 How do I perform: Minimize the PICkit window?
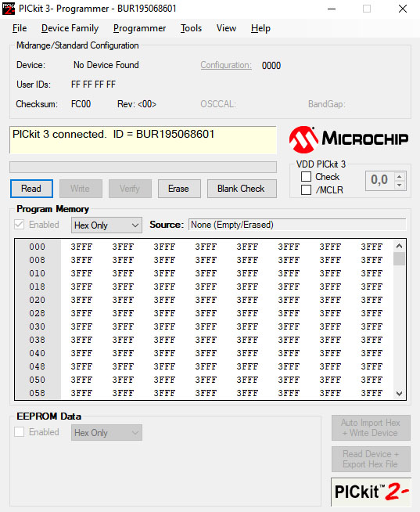pos(332,9)
